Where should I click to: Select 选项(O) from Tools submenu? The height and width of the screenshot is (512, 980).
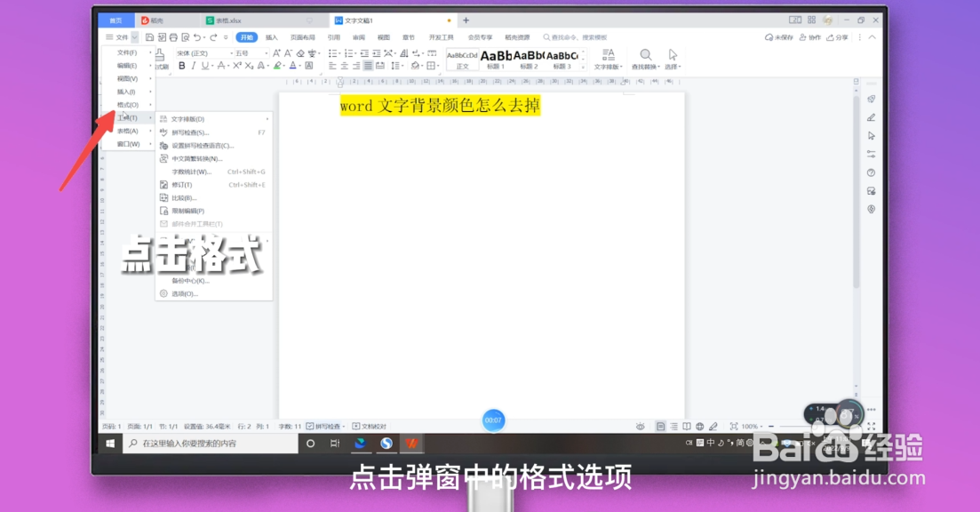click(213, 293)
